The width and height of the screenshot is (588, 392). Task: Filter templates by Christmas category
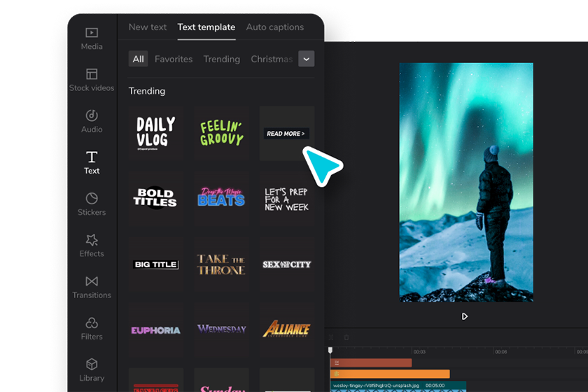(x=272, y=59)
